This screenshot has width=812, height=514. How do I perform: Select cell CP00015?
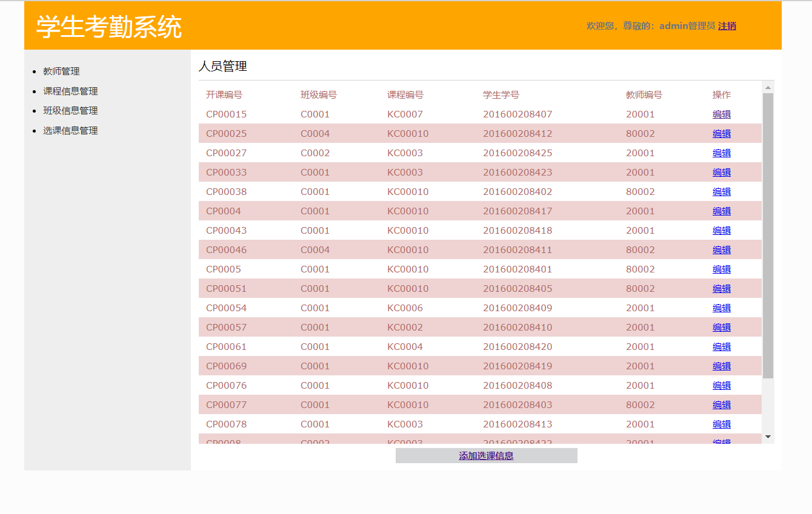tap(227, 114)
